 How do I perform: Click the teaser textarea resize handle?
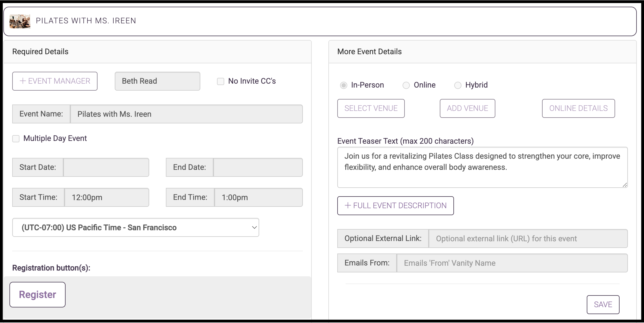tap(625, 185)
